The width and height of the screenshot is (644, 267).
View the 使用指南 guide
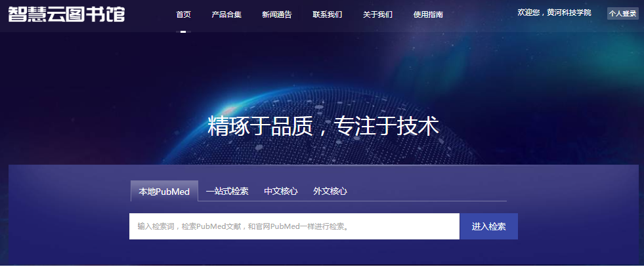point(428,14)
